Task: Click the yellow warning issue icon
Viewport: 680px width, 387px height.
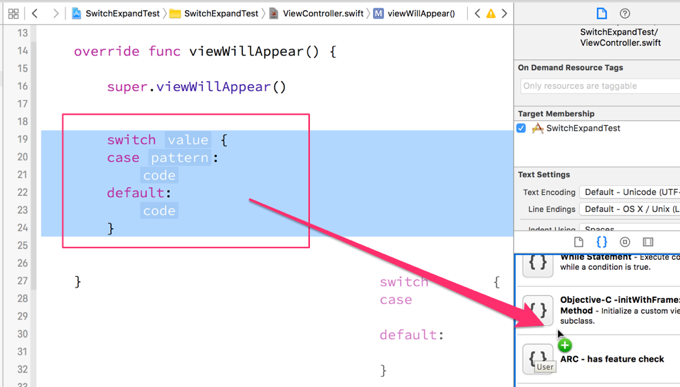Action: pos(491,13)
